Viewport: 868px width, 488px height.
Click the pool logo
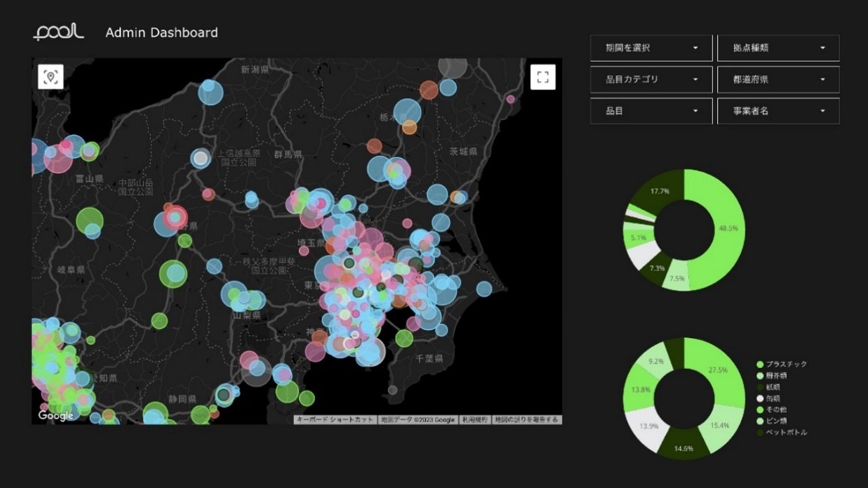point(58,32)
